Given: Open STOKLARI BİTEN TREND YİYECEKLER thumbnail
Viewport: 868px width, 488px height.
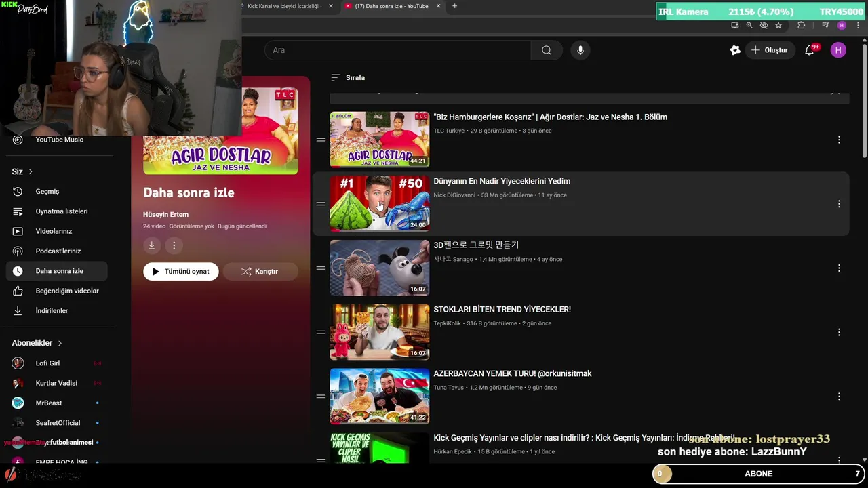Looking at the screenshot, I should pos(380,332).
